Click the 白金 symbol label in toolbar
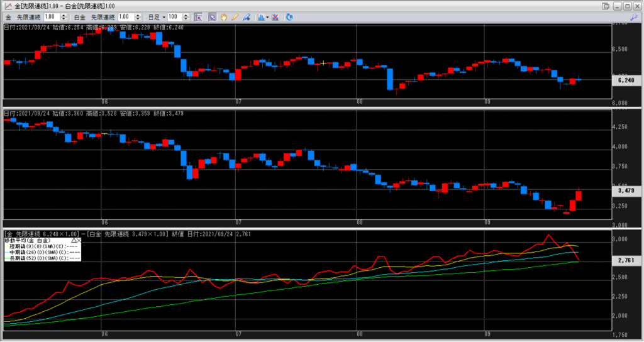 [79, 16]
